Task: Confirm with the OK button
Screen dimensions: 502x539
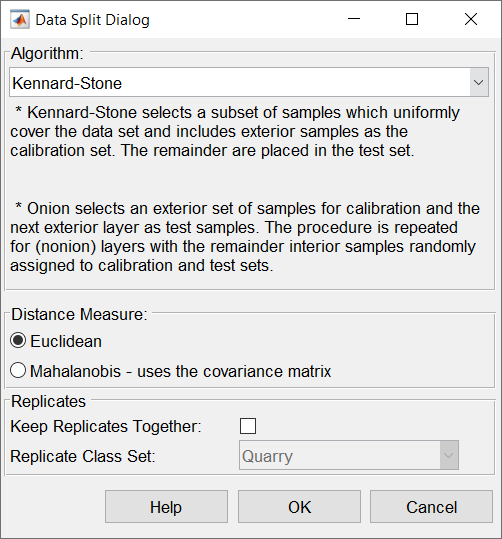Action: tap(299, 507)
